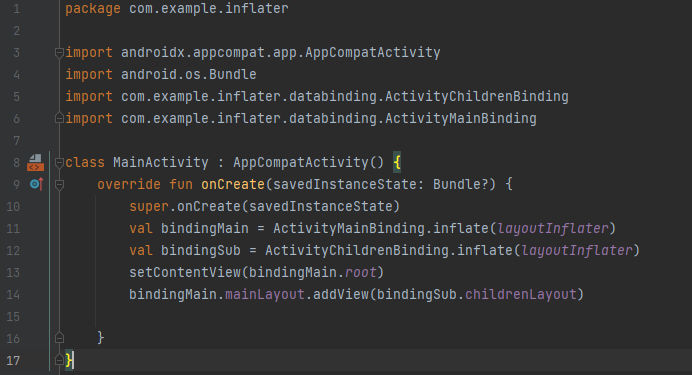This screenshot has height=375, width=692.
Task: Click the class name 'MainActivity'
Action: point(161,162)
